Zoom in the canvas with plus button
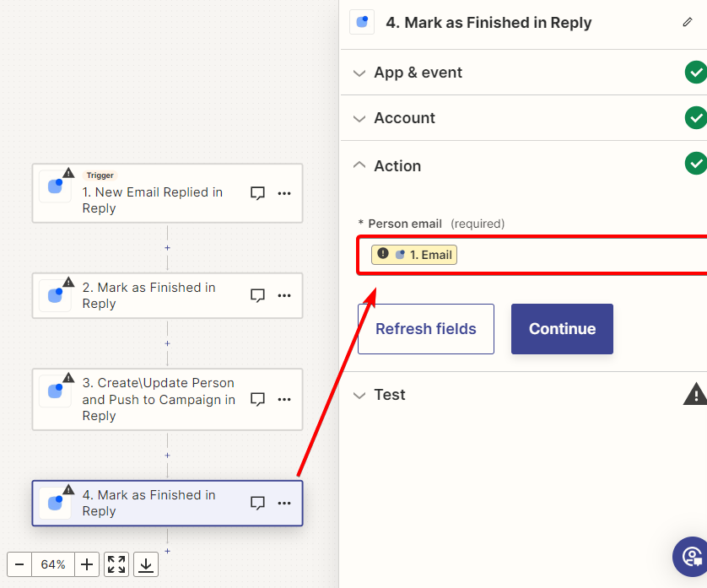Screen dimensions: 707x588 (87, 564)
